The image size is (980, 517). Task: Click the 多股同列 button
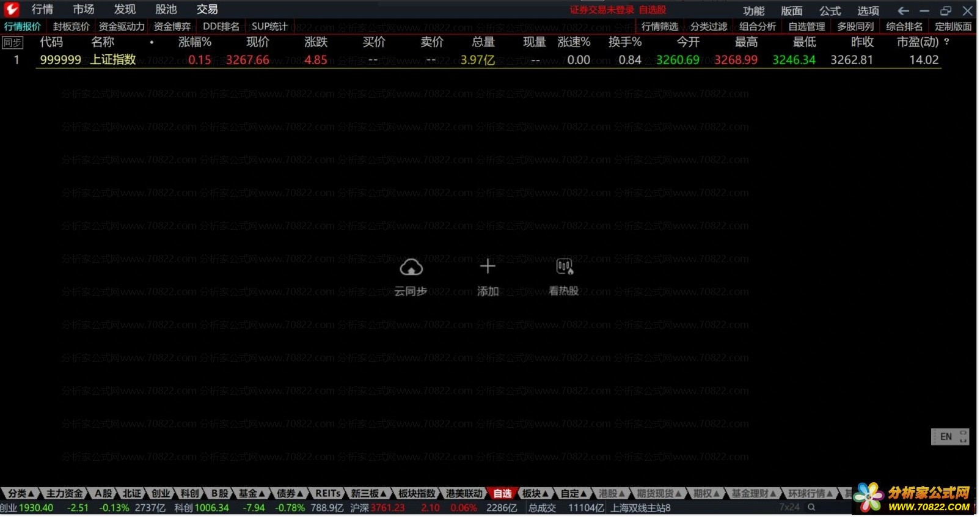tap(855, 26)
